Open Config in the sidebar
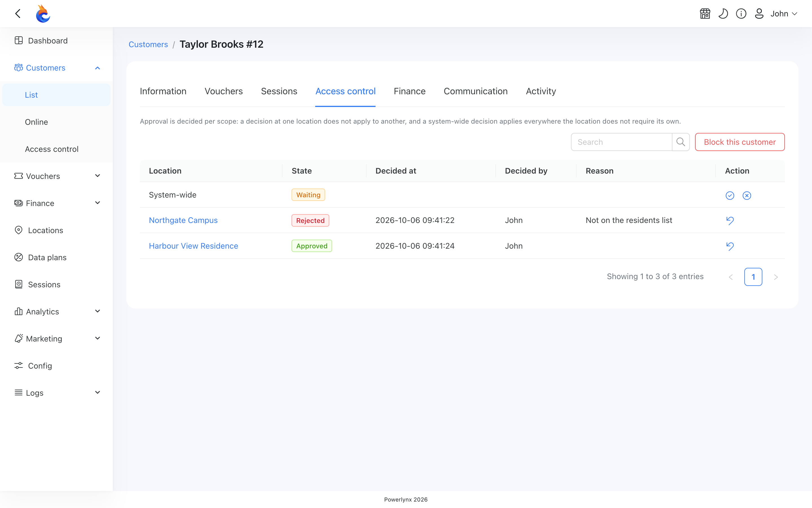 click(x=56, y=366)
